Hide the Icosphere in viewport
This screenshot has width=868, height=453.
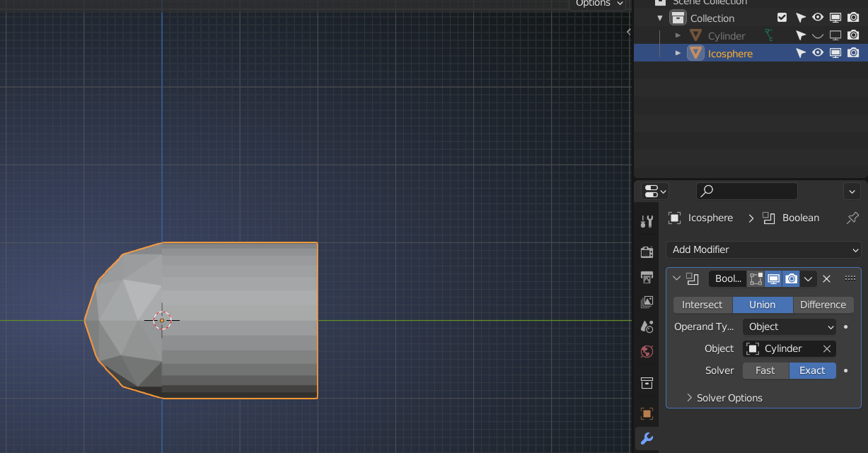tap(818, 53)
